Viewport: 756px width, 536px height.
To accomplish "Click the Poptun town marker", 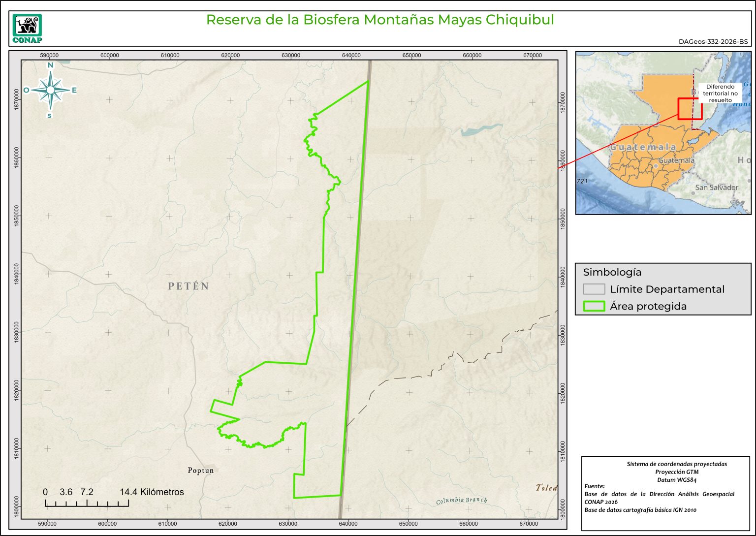I will tap(210, 468).
